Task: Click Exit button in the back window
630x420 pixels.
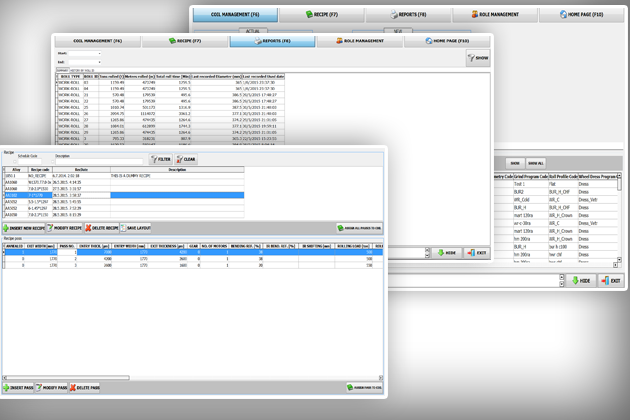Action: pyautogui.click(x=610, y=281)
